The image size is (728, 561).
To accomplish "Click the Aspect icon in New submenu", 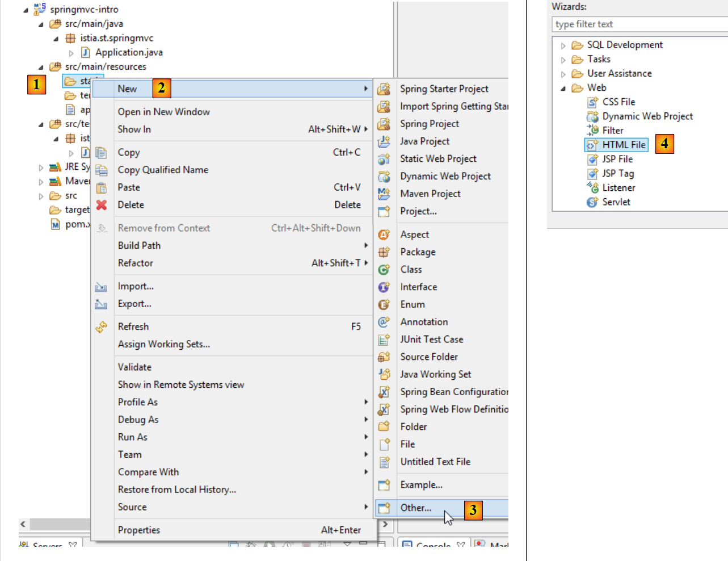I will tap(384, 235).
